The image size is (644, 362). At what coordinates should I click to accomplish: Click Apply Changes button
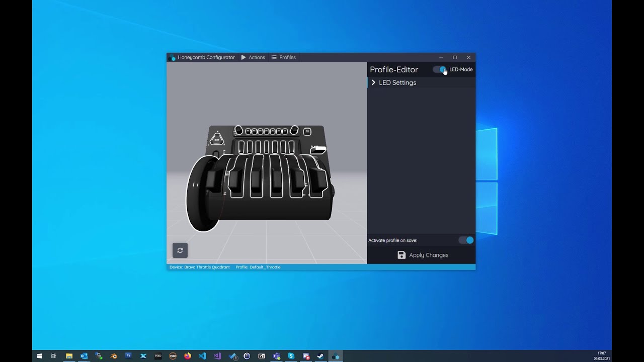423,255
